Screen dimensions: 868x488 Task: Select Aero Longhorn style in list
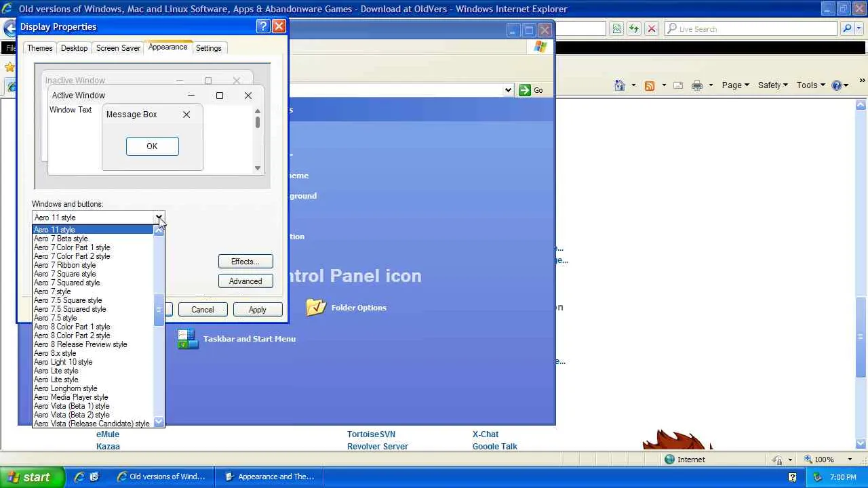click(93, 388)
